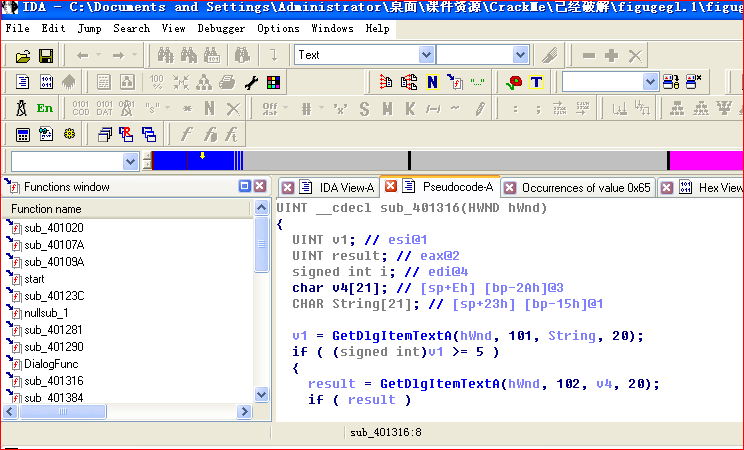This screenshot has height=450, width=744.
Task: Select nullsub_1 in the functions list
Action: coord(46,313)
